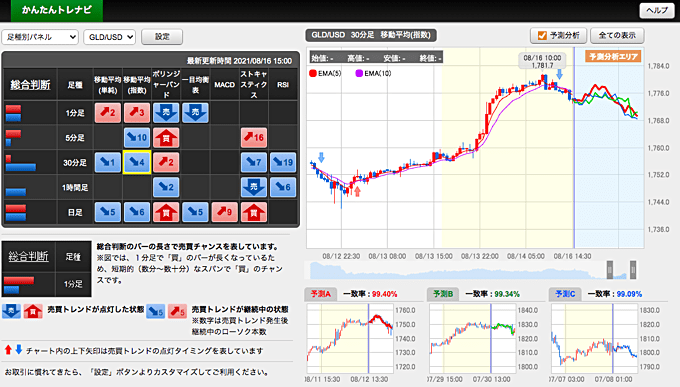
Task: Select the 予測B tab
Action: (443, 294)
